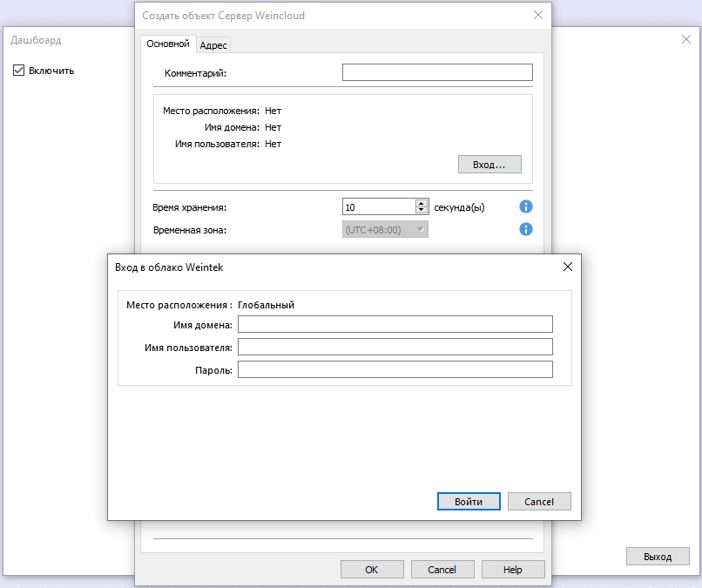
Task: Close the Вход в облако Weintek dialog
Action: point(568,267)
